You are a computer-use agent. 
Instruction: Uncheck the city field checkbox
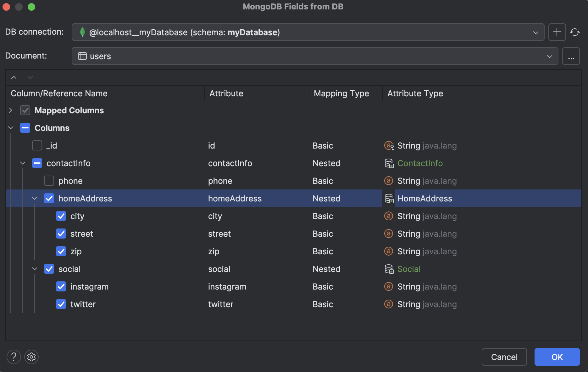[61, 216]
